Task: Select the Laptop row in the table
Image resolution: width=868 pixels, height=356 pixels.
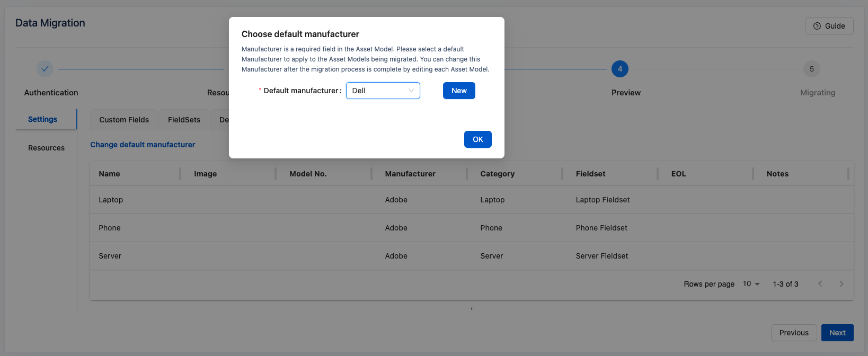Action: point(111,200)
